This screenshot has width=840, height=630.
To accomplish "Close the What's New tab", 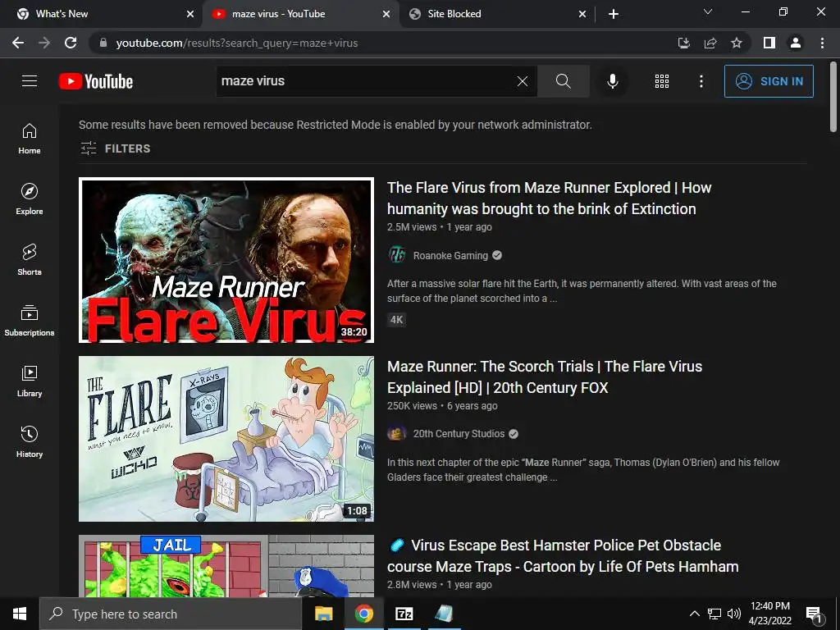I will pyautogui.click(x=190, y=14).
